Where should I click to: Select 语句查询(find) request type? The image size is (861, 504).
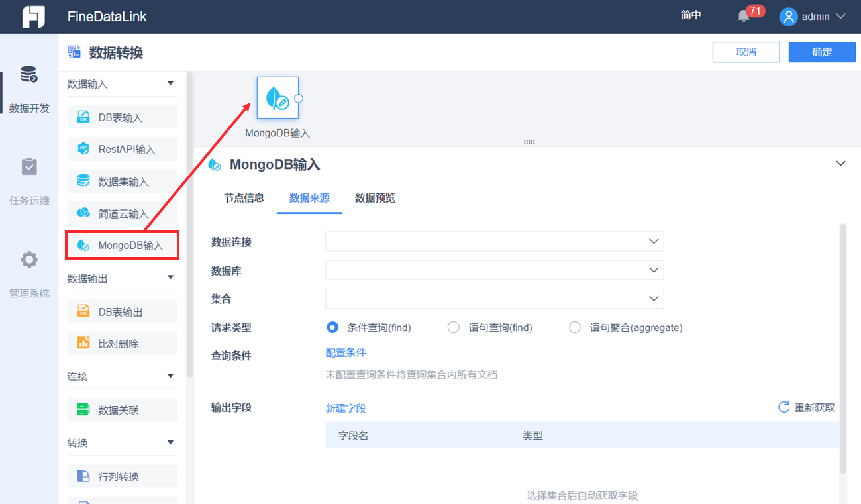(x=454, y=327)
